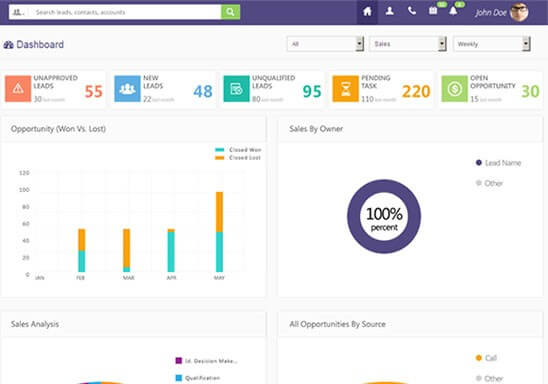Click the Sales Analysis panel header
This screenshot has height=384, width=548.
tap(133, 324)
